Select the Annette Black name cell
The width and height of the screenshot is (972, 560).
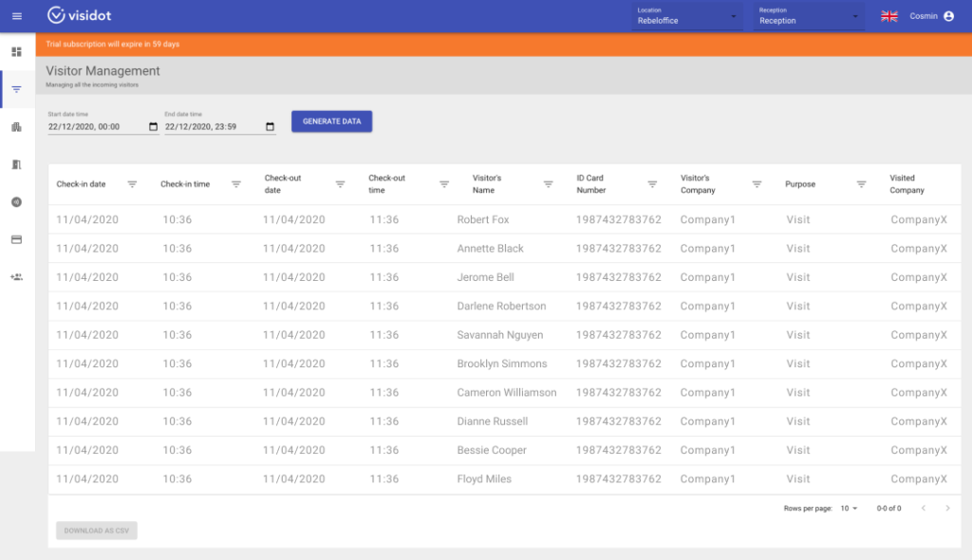[x=491, y=249]
